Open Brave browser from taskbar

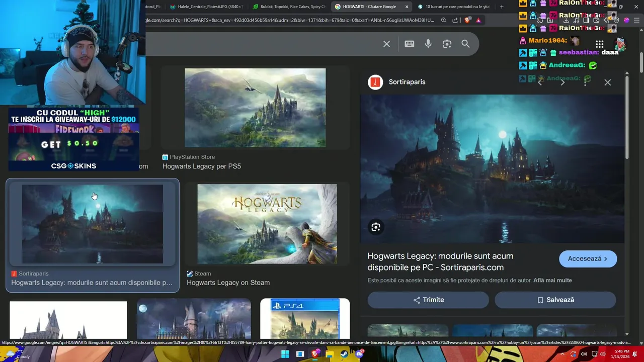coord(315,354)
